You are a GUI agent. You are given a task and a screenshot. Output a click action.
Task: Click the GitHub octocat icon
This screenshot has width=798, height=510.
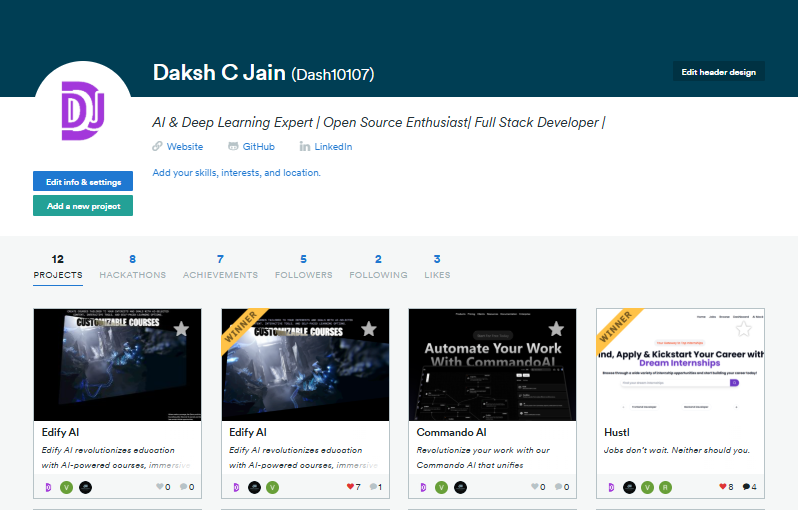click(233, 147)
